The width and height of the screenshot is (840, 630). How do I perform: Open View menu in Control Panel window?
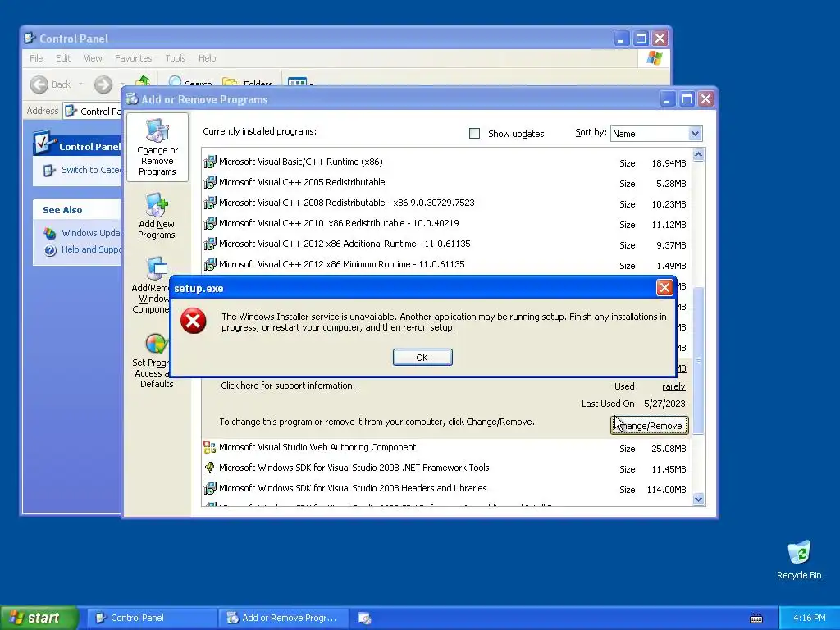pyautogui.click(x=93, y=58)
